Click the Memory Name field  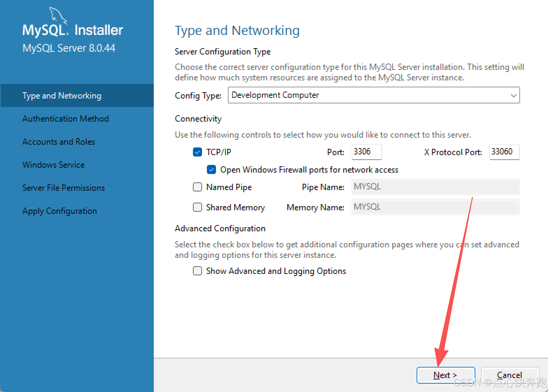[435, 207]
